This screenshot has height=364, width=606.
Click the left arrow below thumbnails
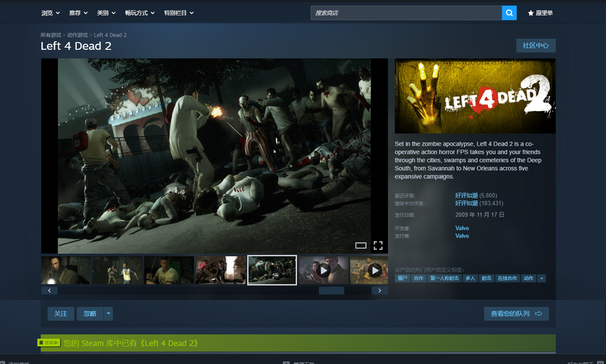[49, 291]
